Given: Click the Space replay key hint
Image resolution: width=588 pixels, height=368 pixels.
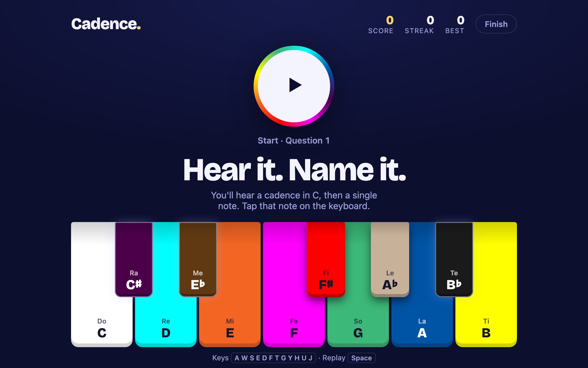Looking at the screenshot, I should click(x=361, y=358).
